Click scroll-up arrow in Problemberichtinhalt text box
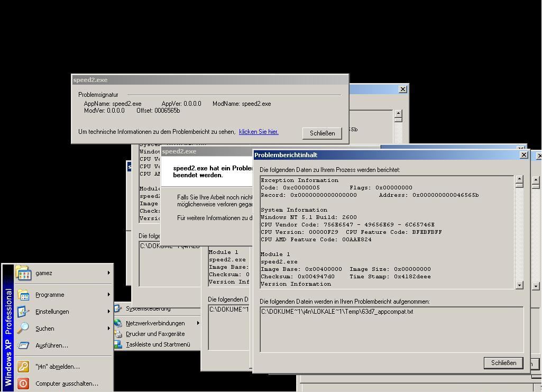542x392 pixels. 519,179
